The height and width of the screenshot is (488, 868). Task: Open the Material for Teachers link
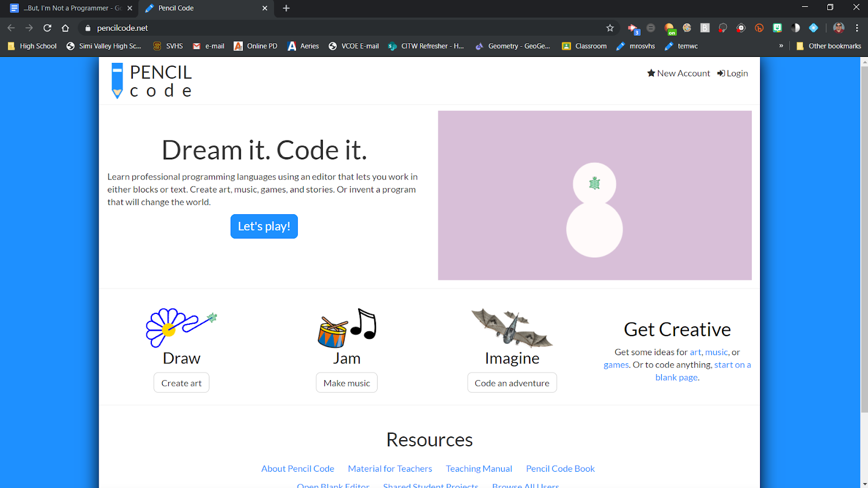point(390,468)
